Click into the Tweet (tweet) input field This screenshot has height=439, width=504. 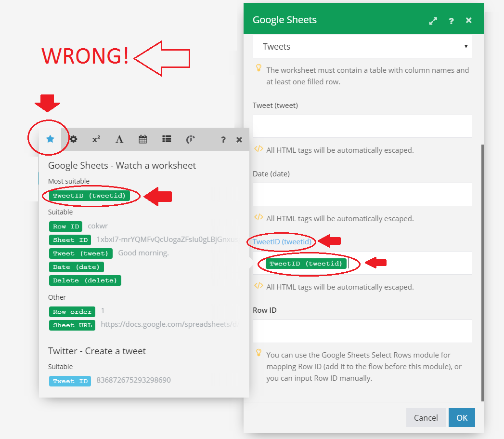point(362,126)
